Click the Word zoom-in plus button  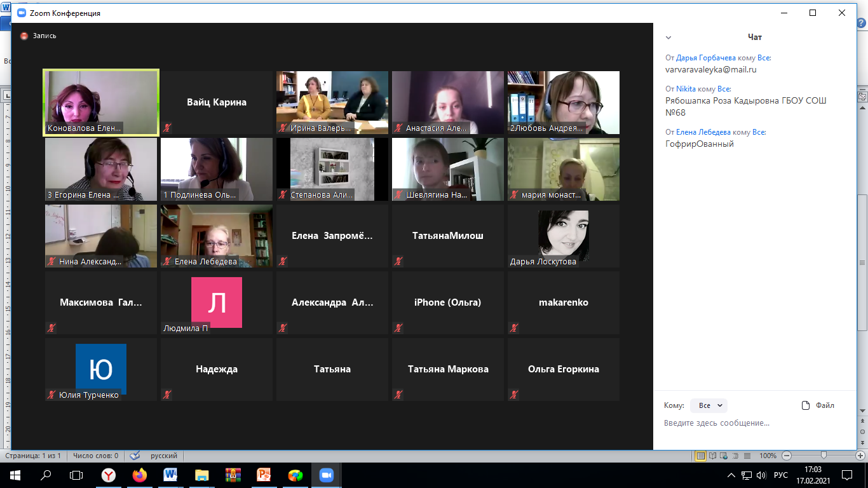[861, 456]
